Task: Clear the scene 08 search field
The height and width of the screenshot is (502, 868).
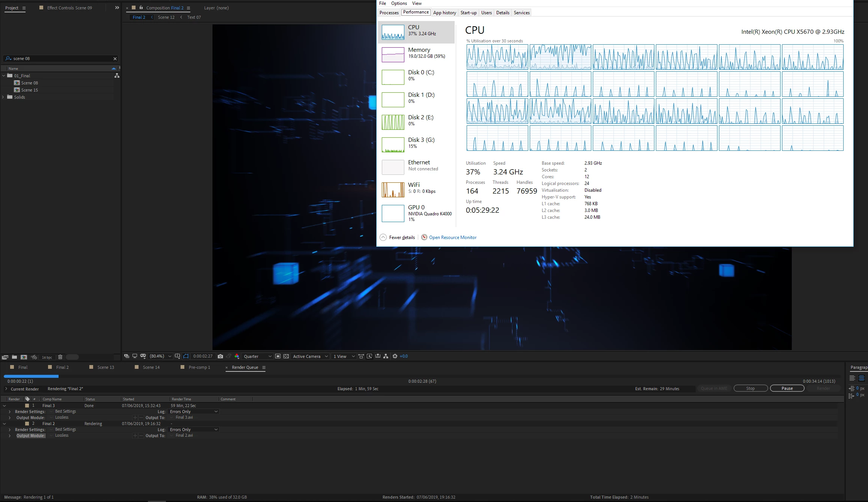Action: pos(115,59)
